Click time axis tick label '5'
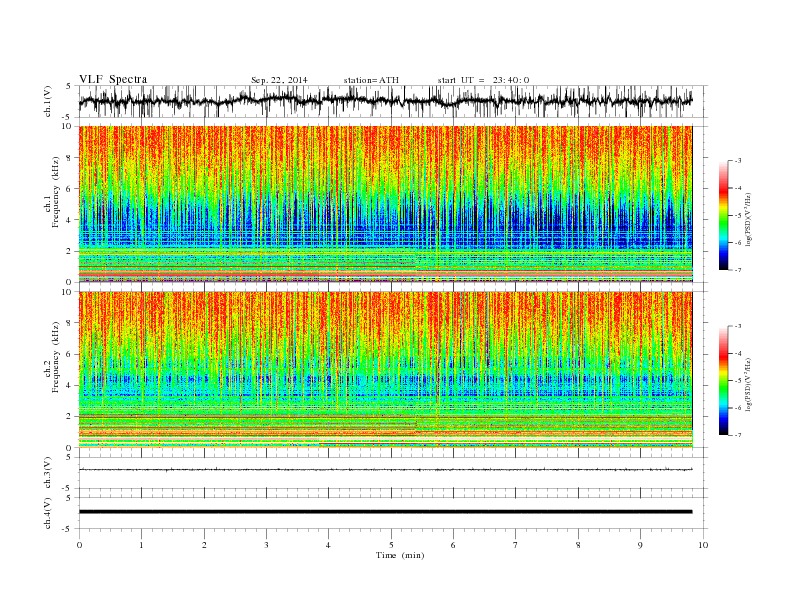This screenshot has height=612, width=792. tap(391, 545)
